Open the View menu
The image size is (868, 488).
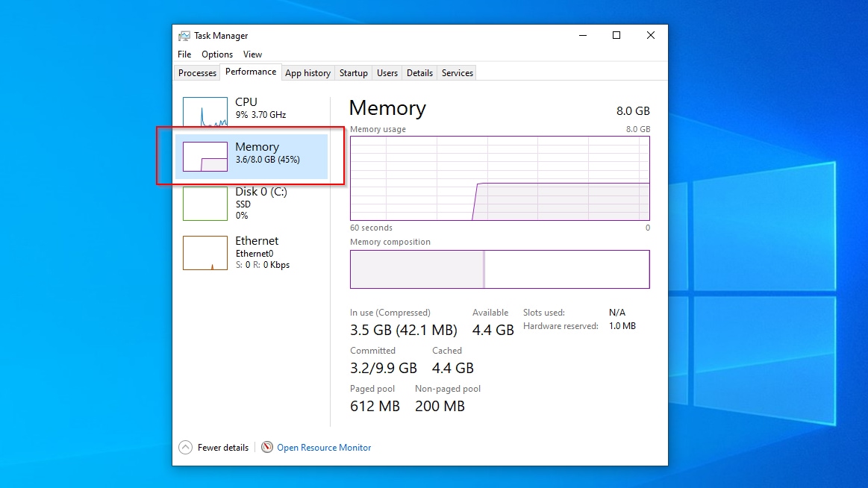[252, 54]
